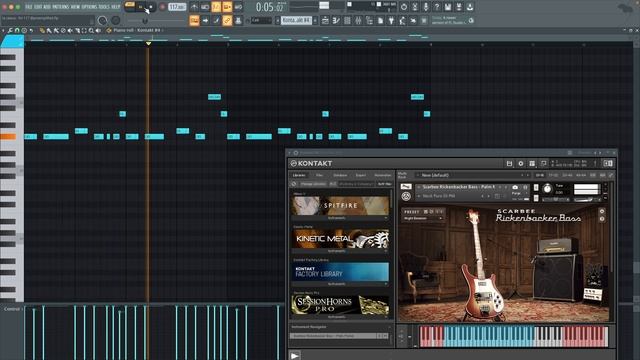This screenshot has width=640, height=360.
Task: Click the microphone one-click recording icon
Action: pyautogui.click(x=426, y=7)
